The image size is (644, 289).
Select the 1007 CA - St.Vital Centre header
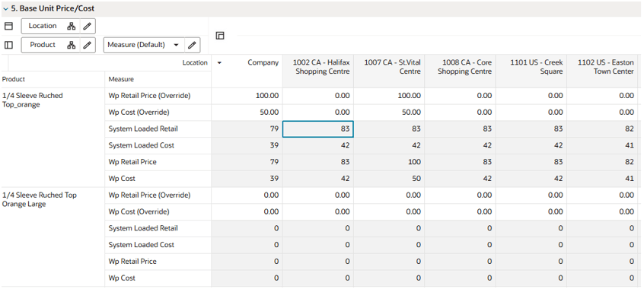tap(389, 71)
